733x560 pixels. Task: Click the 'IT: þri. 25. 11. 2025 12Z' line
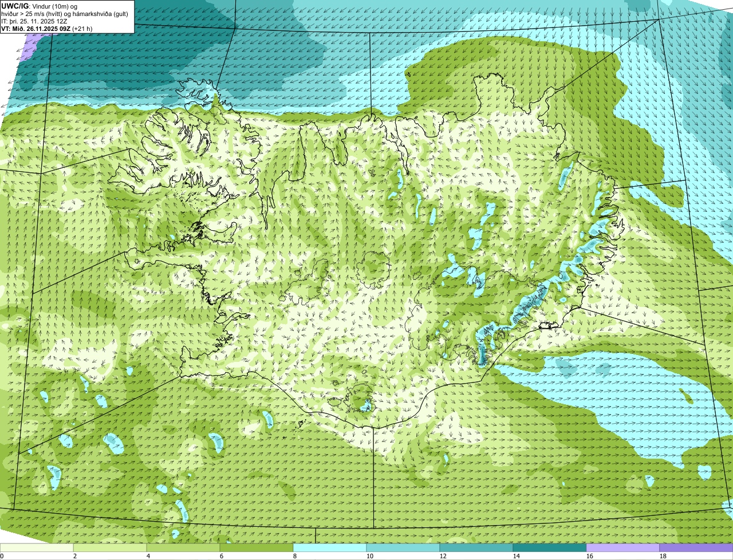click(34, 21)
